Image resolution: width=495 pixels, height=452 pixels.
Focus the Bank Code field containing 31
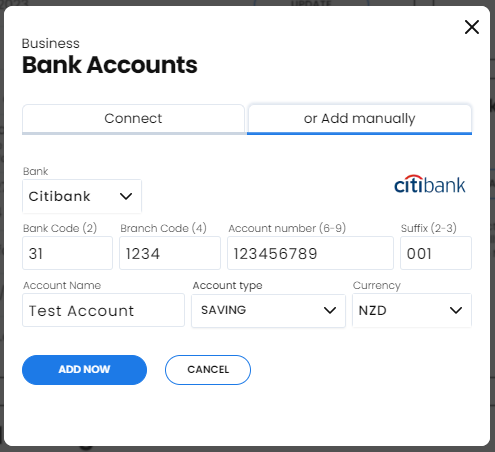pyautogui.click(x=67, y=253)
